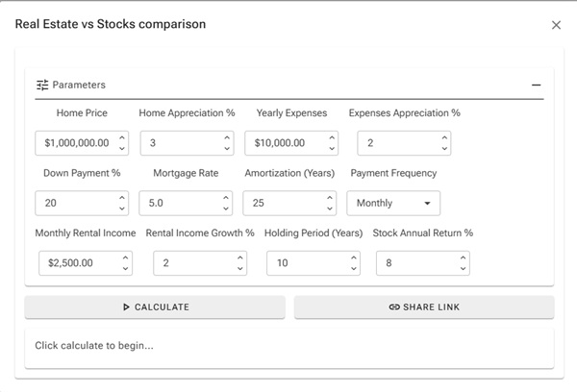Decrease Monthly Rental Income with down arrow
The height and width of the screenshot is (392, 577).
[x=124, y=269]
